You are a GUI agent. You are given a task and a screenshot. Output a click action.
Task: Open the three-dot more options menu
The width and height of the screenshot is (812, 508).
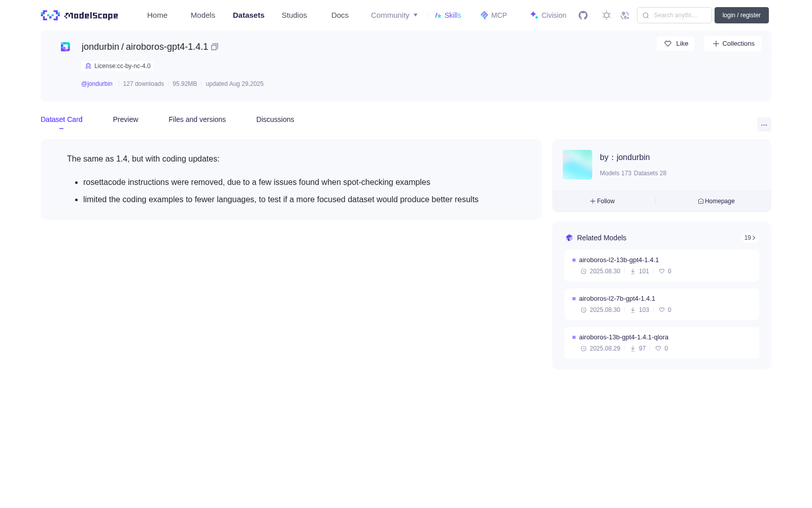point(764,124)
